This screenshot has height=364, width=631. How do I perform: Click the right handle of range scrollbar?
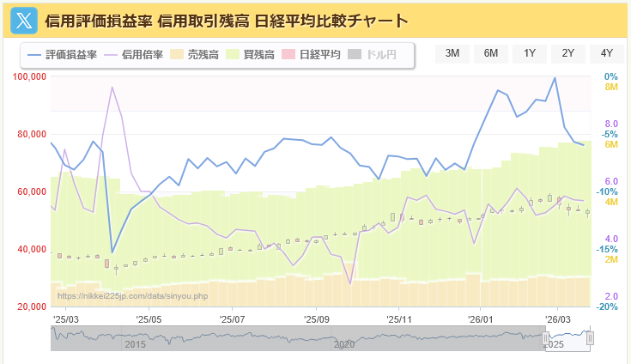point(590,339)
